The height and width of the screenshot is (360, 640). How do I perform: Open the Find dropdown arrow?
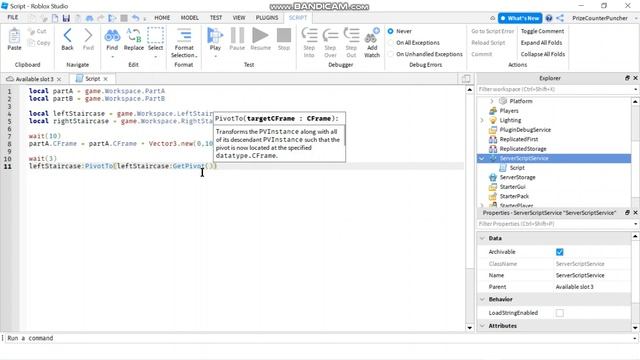click(x=112, y=57)
